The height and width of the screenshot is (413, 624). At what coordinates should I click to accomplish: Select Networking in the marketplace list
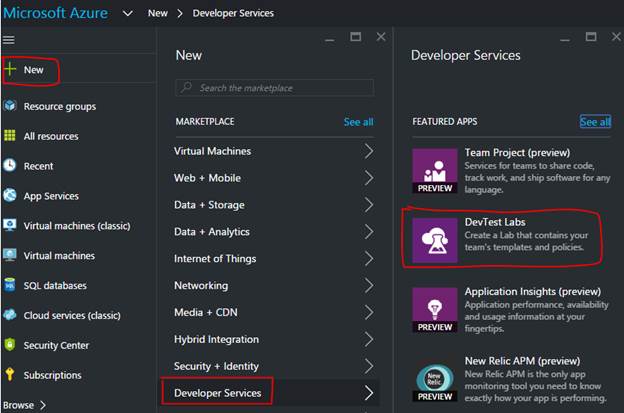[x=201, y=285]
